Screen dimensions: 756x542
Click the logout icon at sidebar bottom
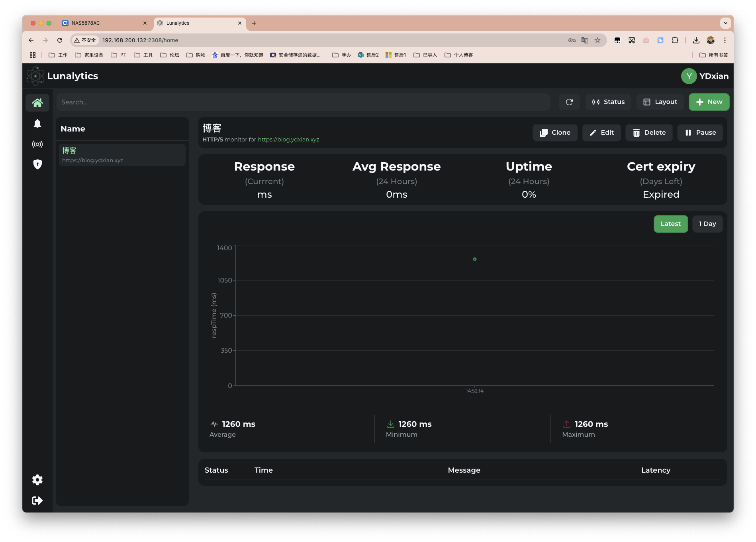point(37,501)
